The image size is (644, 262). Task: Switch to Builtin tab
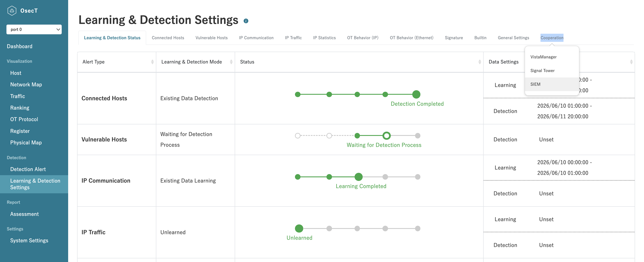(480, 38)
